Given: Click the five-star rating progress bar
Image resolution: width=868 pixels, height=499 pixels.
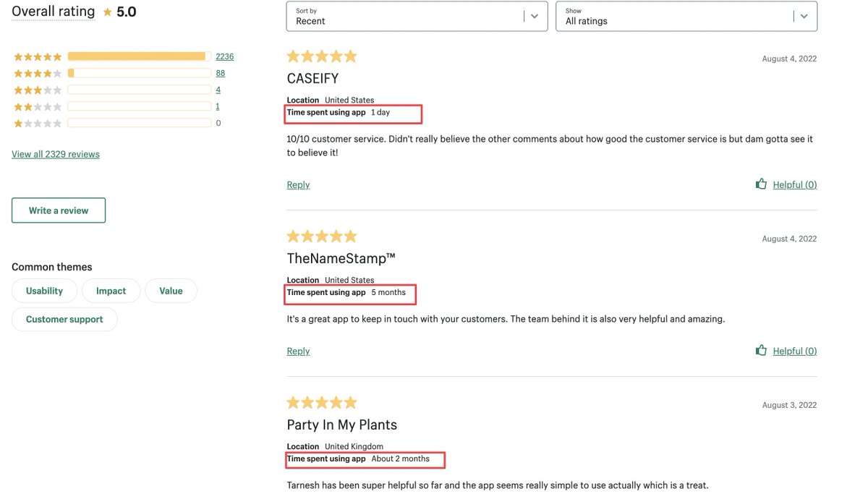Looking at the screenshot, I should pyautogui.click(x=140, y=56).
